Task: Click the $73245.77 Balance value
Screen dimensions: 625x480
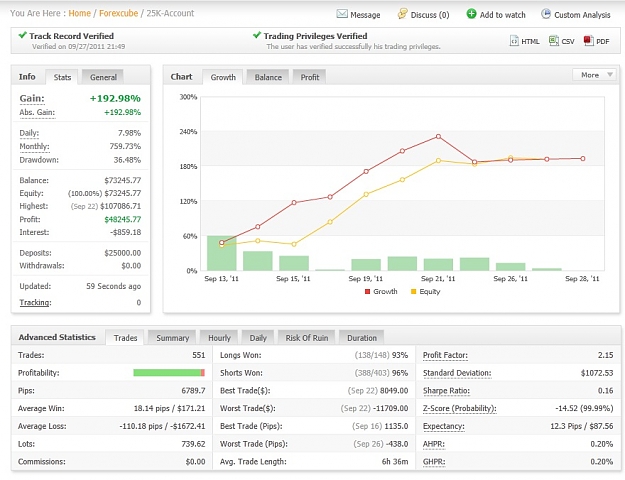Action: click(x=122, y=180)
